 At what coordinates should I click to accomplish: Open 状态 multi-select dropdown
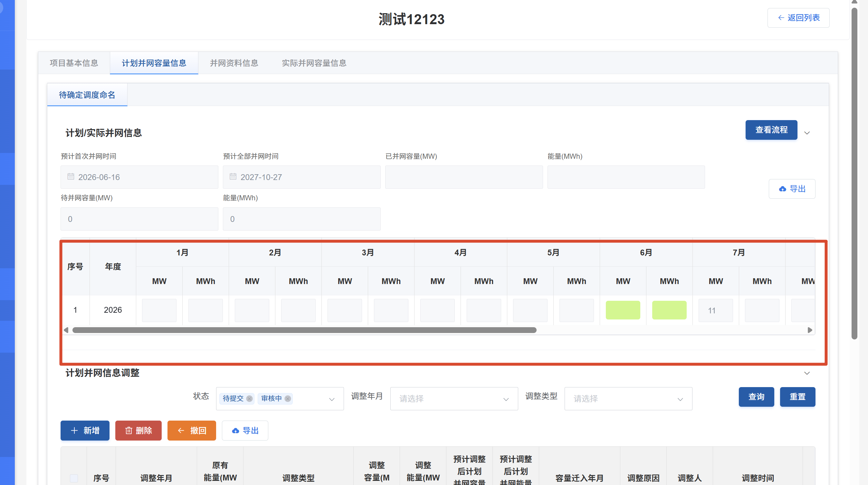click(x=280, y=399)
